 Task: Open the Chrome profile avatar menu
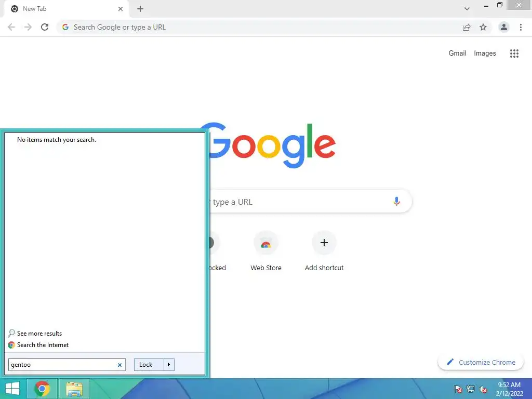click(x=504, y=27)
